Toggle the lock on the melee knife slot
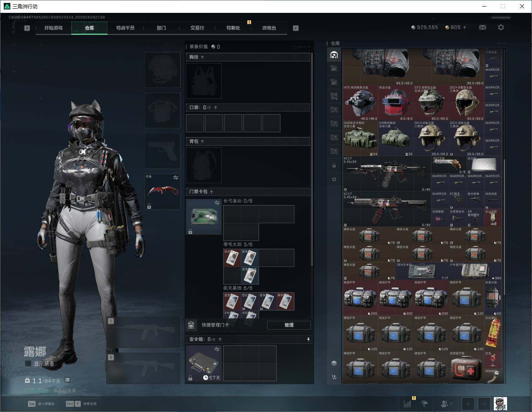The width and height of the screenshot is (532, 412). (x=149, y=206)
